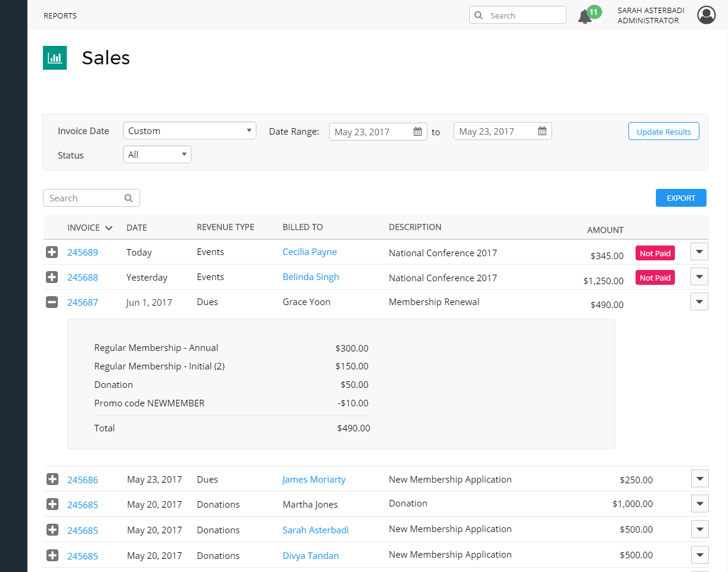Open actions menu for table row Sarah Asterbadi
Image resolution: width=728 pixels, height=572 pixels.
point(699,529)
